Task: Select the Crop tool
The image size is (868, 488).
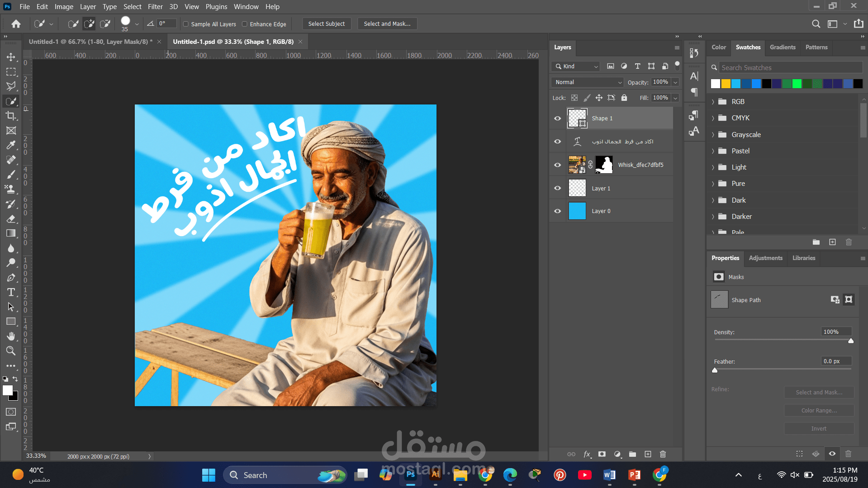Action: pyautogui.click(x=11, y=116)
